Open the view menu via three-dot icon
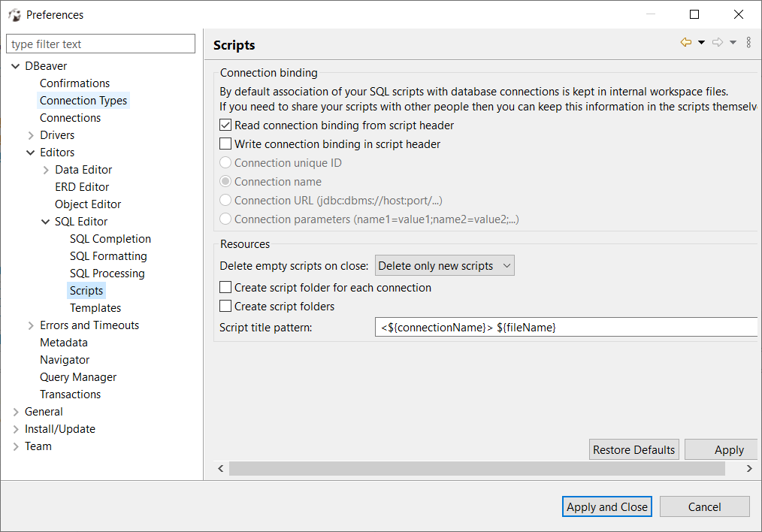This screenshot has width=762, height=532. click(x=748, y=42)
